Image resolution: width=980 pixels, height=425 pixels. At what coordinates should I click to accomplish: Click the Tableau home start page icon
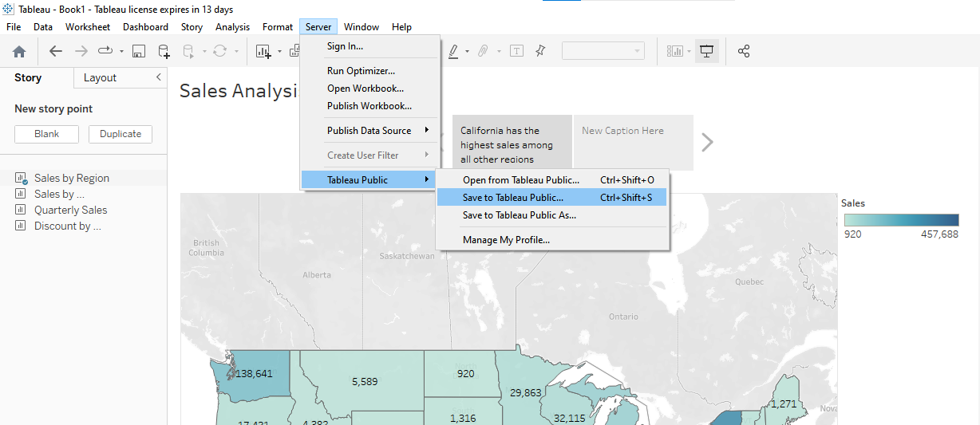pos(19,51)
